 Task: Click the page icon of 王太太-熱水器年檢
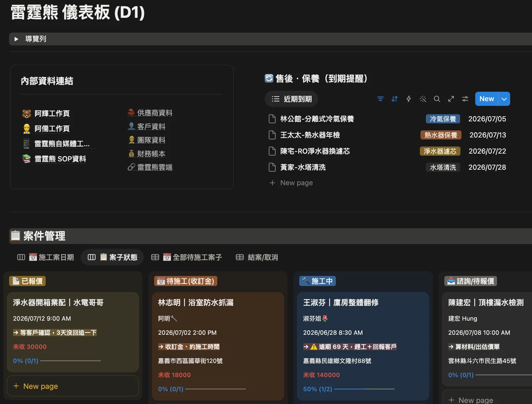[272, 135]
